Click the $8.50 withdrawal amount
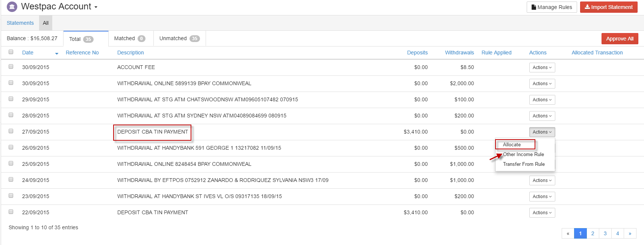 (x=467, y=67)
